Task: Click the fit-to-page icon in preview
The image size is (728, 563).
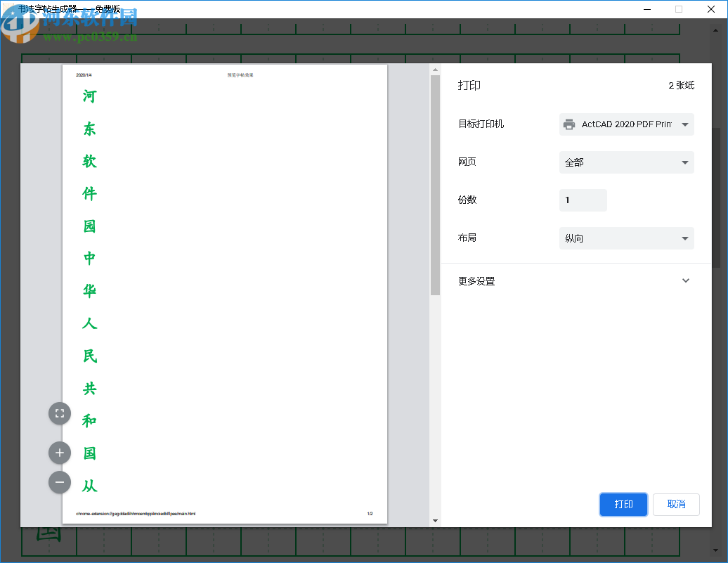Action: 60,413
